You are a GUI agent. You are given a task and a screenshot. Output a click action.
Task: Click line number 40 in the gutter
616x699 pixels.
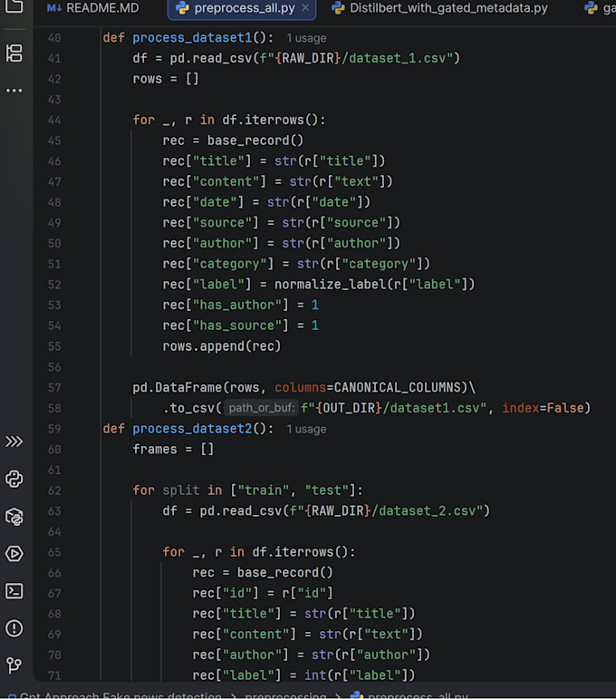click(x=54, y=38)
